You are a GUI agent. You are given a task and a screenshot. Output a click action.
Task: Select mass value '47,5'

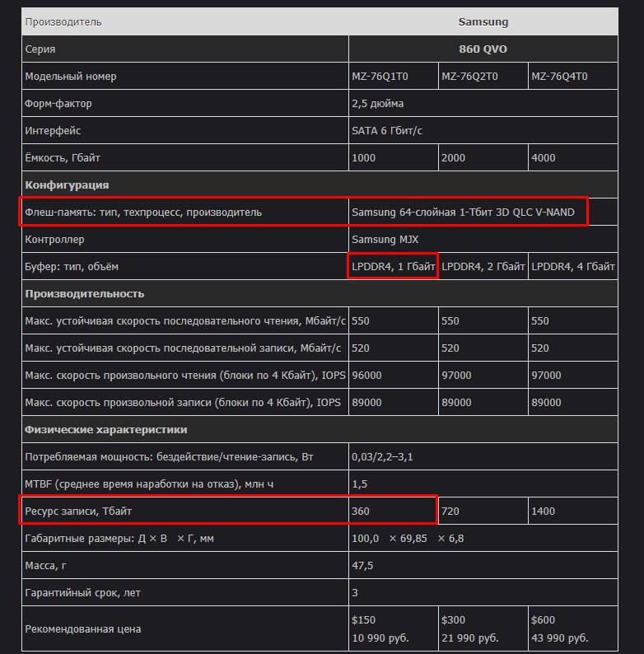pyautogui.click(x=362, y=566)
